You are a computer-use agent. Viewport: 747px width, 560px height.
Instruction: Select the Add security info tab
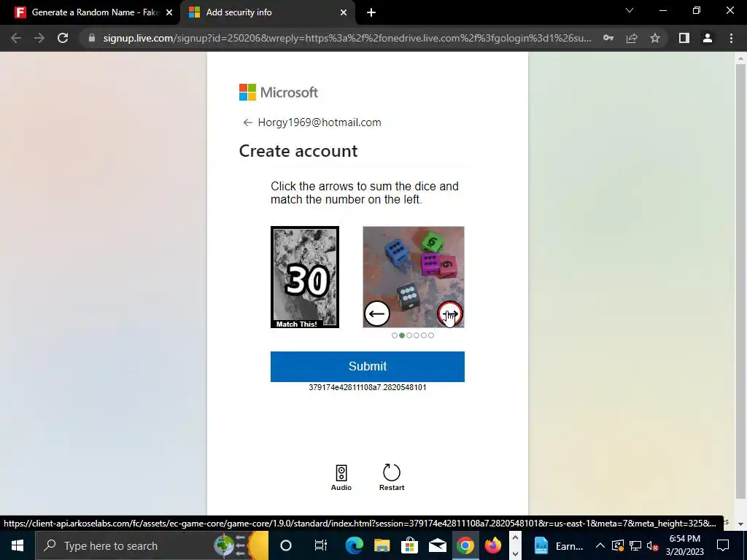pyautogui.click(x=267, y=12)
